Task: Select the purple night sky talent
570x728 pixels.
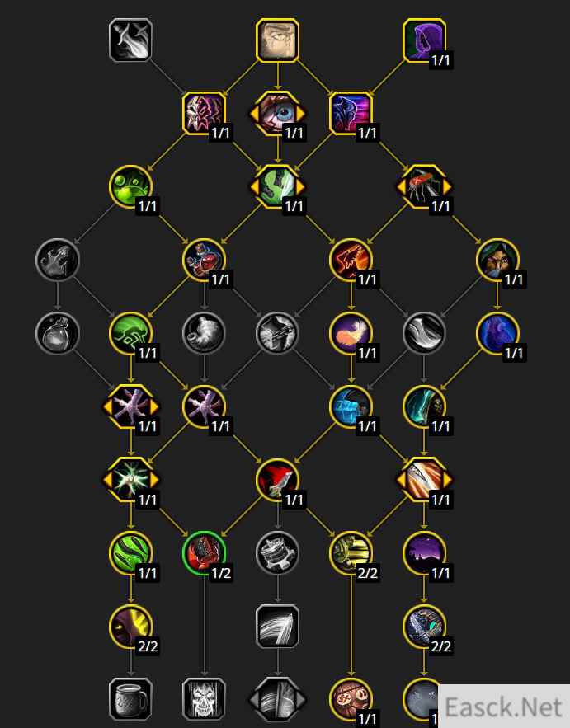Action: 424,553
